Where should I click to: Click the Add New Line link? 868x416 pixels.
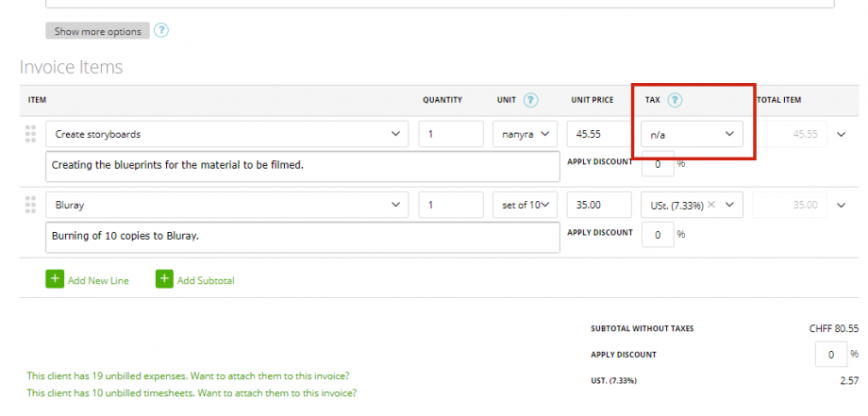[x=98, y=280]
